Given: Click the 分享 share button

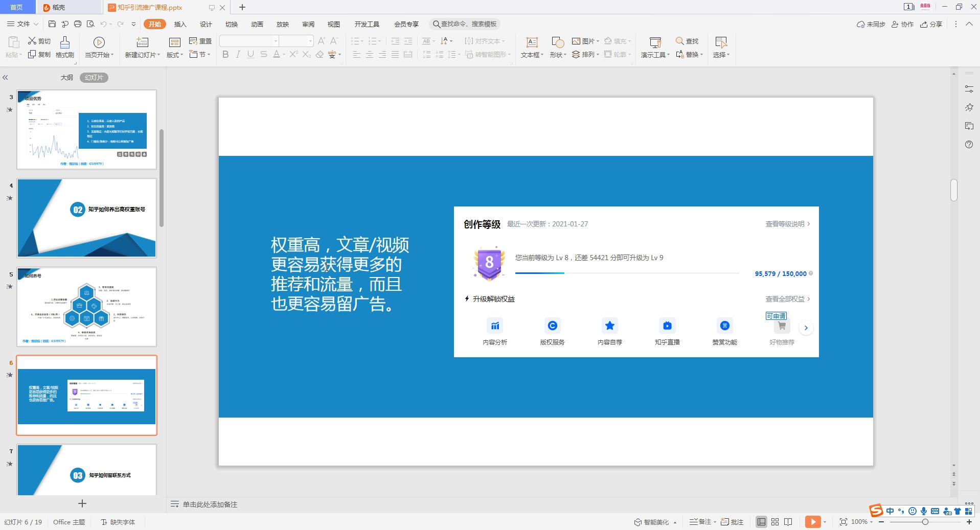Looking at the screenshot, I should pyautogui.click(x=931, y=24).
